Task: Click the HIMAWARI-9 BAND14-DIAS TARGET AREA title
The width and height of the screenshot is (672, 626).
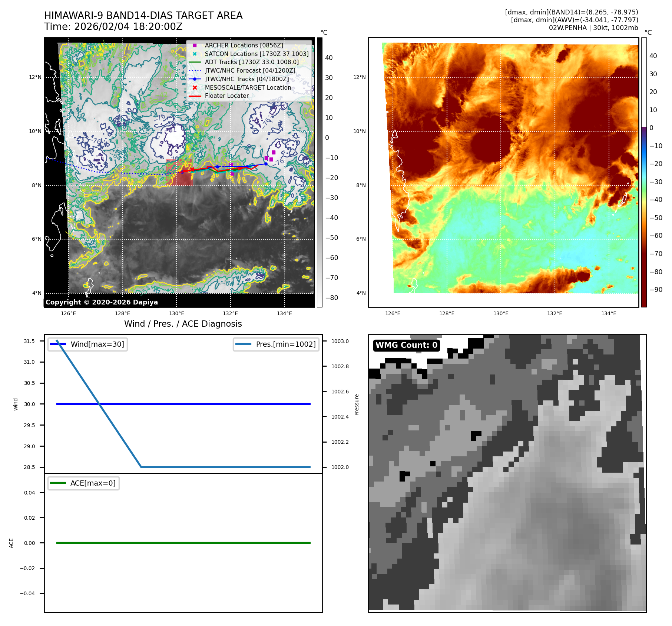Action: pos(143,16)
